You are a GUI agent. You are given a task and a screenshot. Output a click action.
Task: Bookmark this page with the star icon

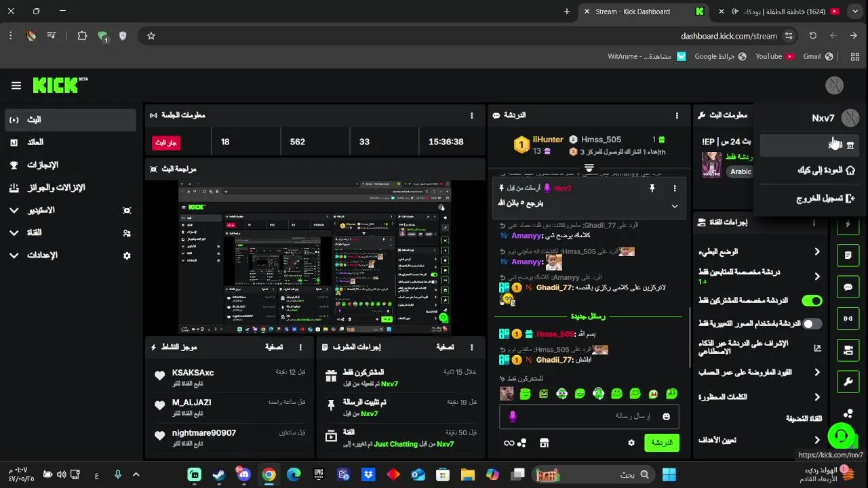point(151,36)
